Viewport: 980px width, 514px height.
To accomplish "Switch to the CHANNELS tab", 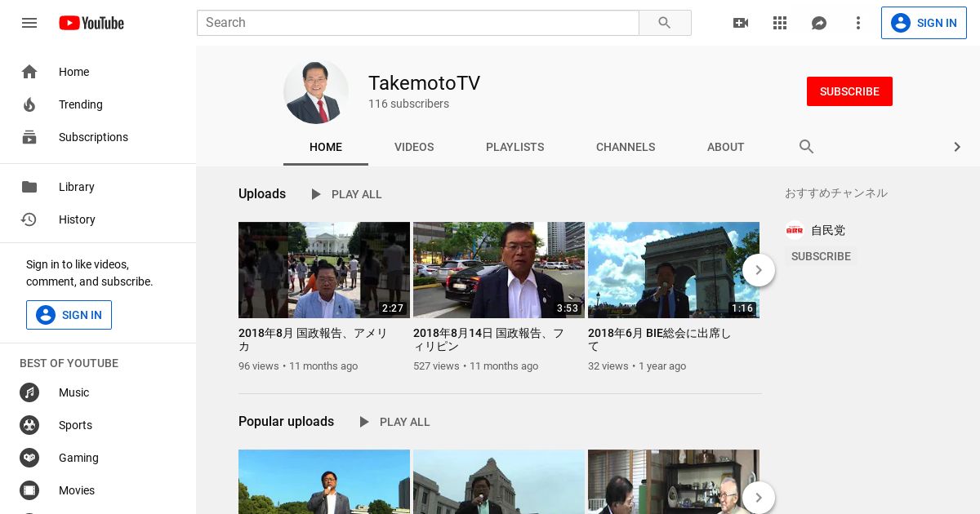I will point(626,147).
